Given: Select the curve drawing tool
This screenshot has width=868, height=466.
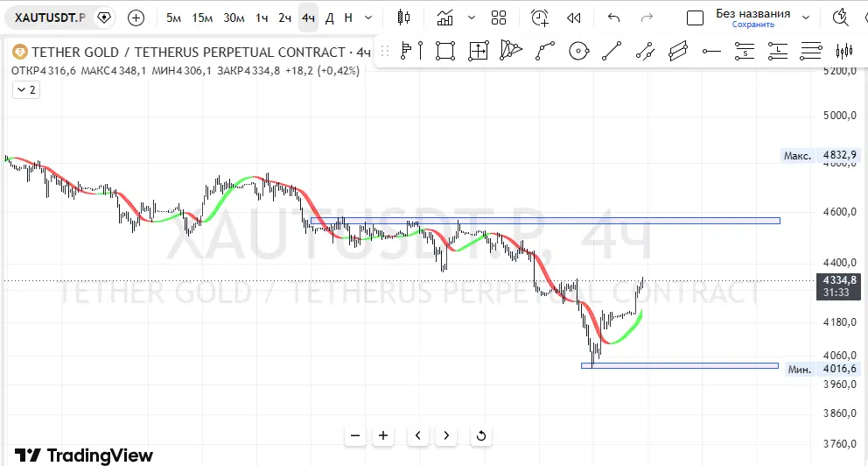Looking at the screenshot, I should pyautogui.click(x=545, y=51).
